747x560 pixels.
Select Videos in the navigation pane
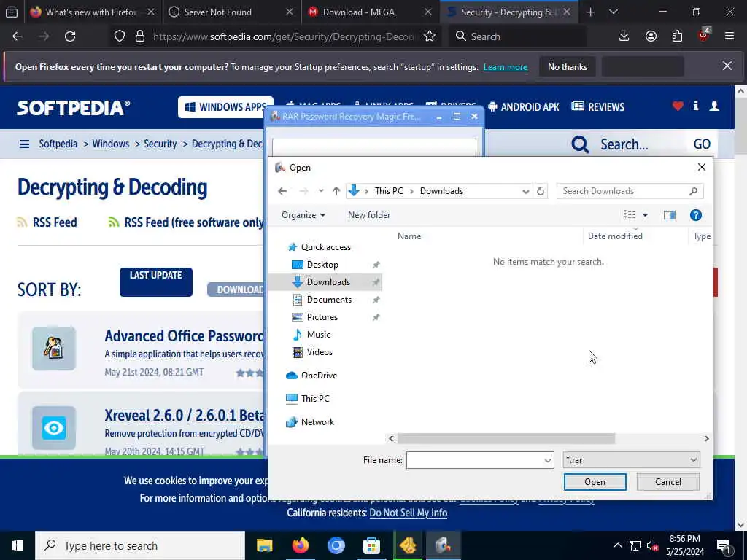click(320, 352)
